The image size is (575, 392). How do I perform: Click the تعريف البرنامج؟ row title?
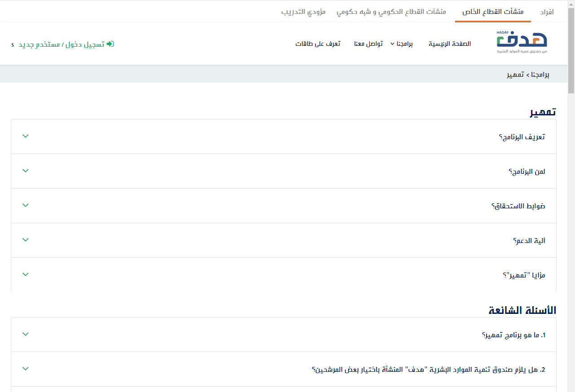(522, 137)
